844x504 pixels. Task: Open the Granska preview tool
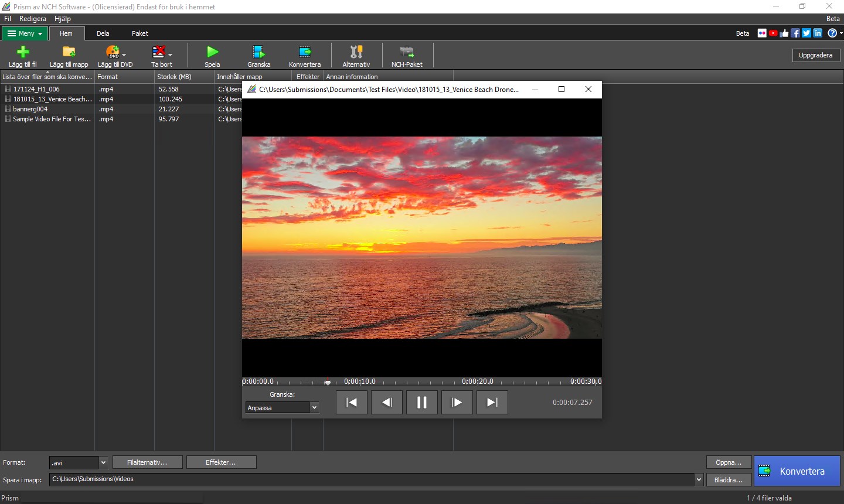(258, 53)
